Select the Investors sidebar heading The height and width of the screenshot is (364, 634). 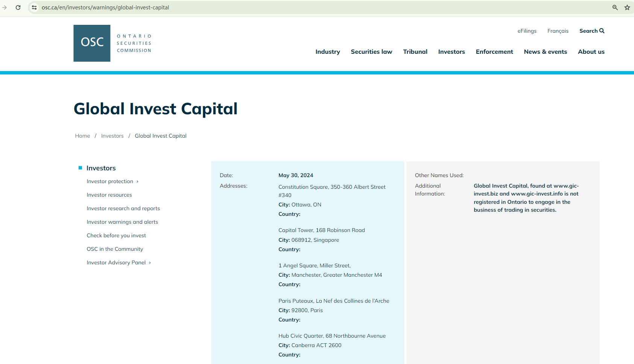coord(101,168)
